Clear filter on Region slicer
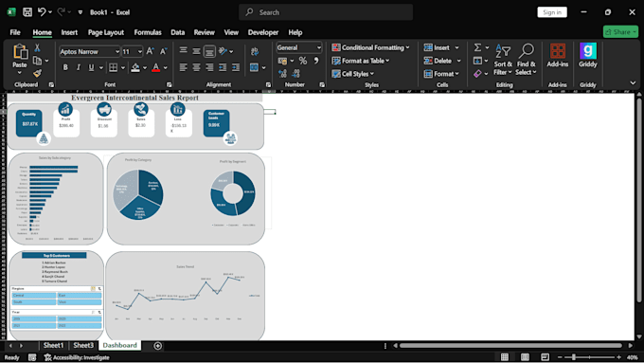 click(99, 288)
